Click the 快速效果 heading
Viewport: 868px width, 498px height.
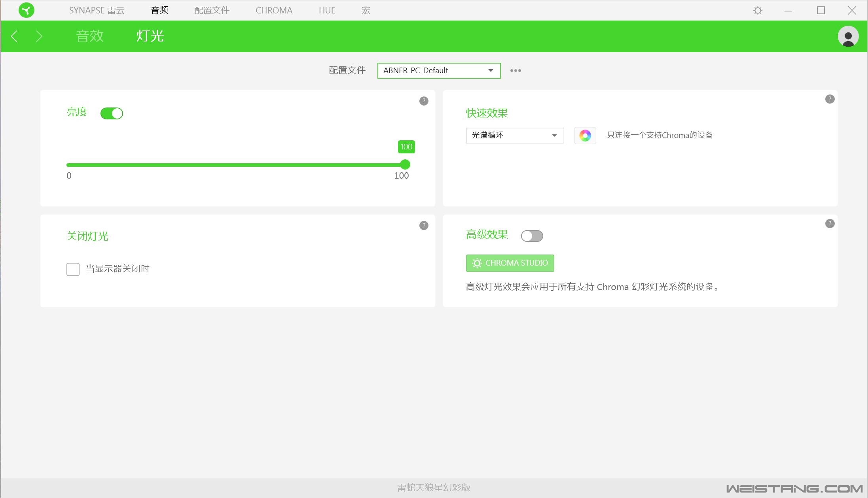click(487, 113)
